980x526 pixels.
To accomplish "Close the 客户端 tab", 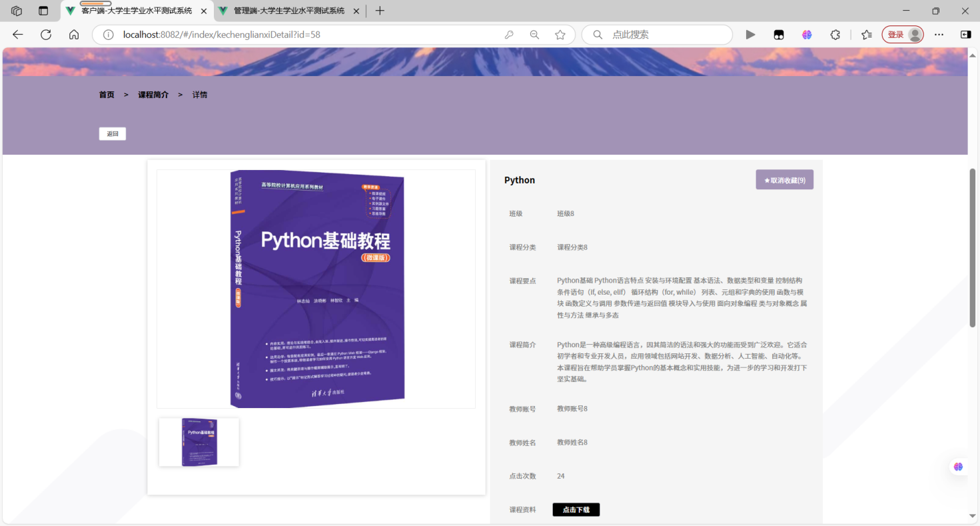I will pyautogui.click(x=203, y=11).
